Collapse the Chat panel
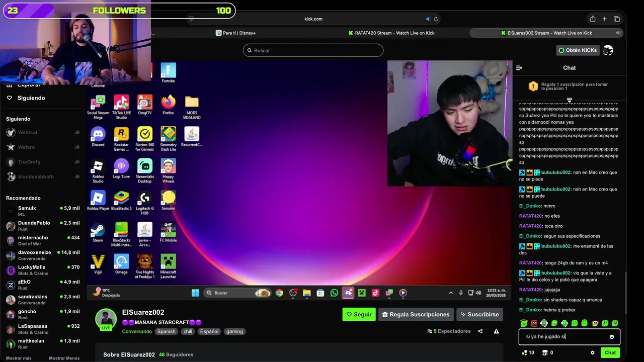644x362 pixels. click(519, 68)
